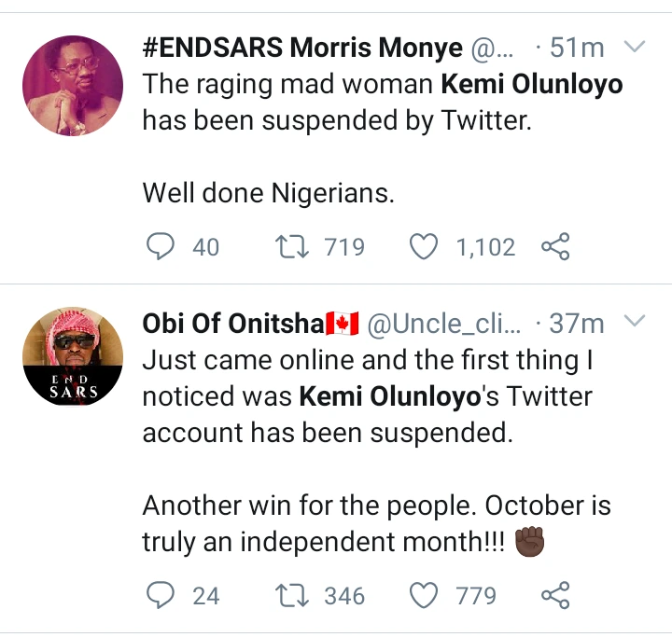The height and width of the screenshot is (637, 672).
Task: Expand the dropdown arrow on Obi's tweet
Action: tap(633, 323)
